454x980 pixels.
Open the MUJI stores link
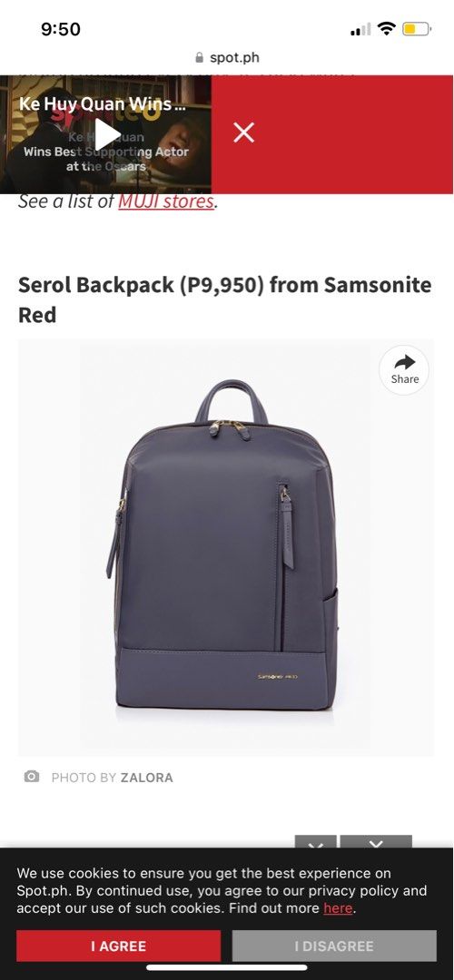coord(166,201)
